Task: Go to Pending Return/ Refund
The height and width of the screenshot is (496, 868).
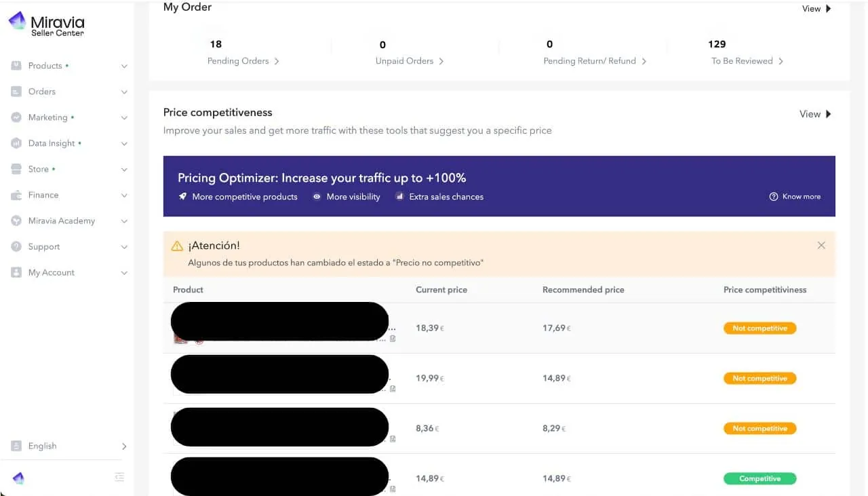Action: pyautogui.click(x=595, y=61)
